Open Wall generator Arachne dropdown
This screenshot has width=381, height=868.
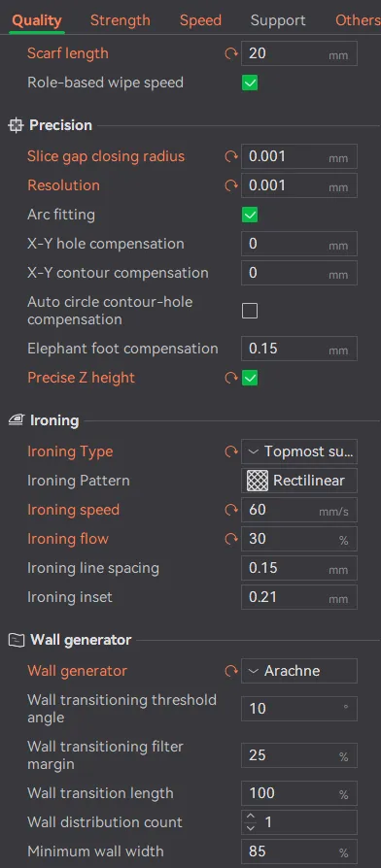tap(299, 671)
